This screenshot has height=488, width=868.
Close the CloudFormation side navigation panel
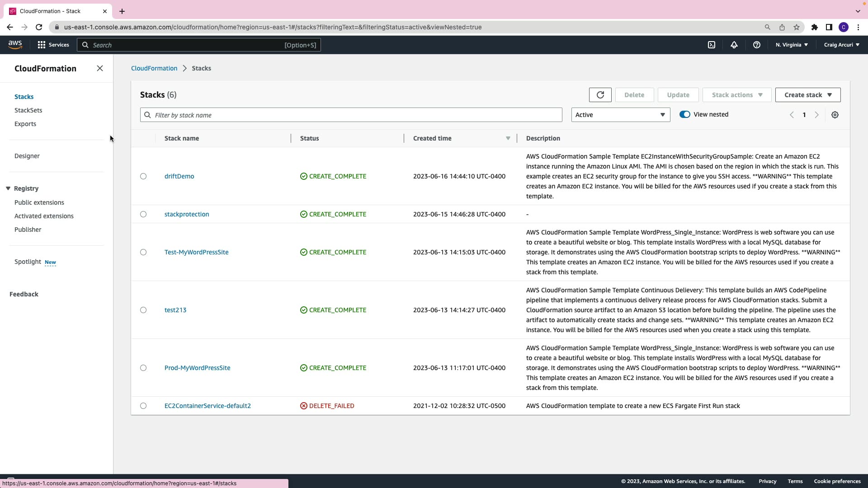pos(100,68)
